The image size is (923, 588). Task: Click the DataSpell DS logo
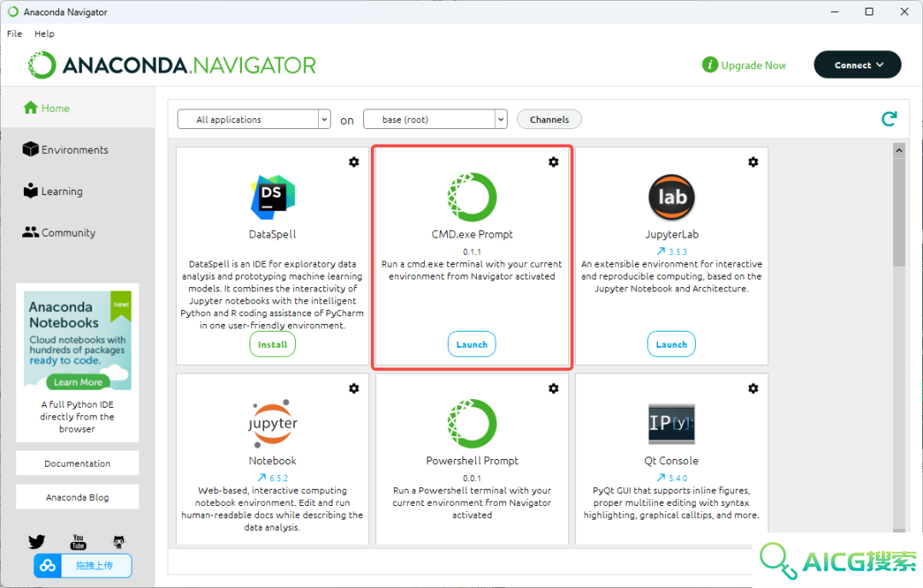[x=273, y=197]
